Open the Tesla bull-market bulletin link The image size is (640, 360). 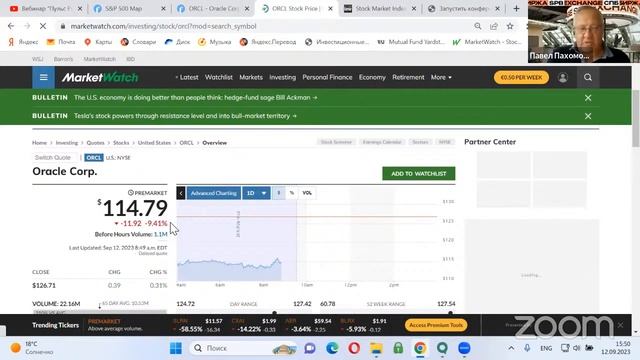click(185, 116)
